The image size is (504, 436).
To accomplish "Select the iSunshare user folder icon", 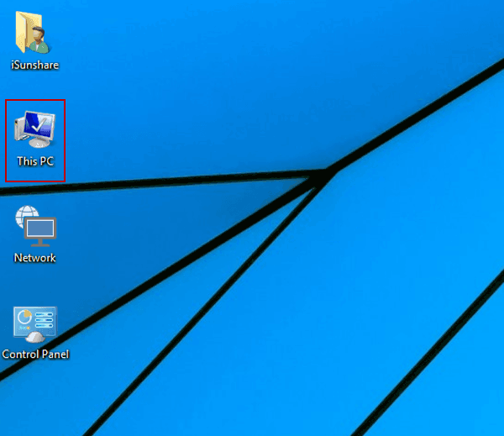I will [33, 33].
